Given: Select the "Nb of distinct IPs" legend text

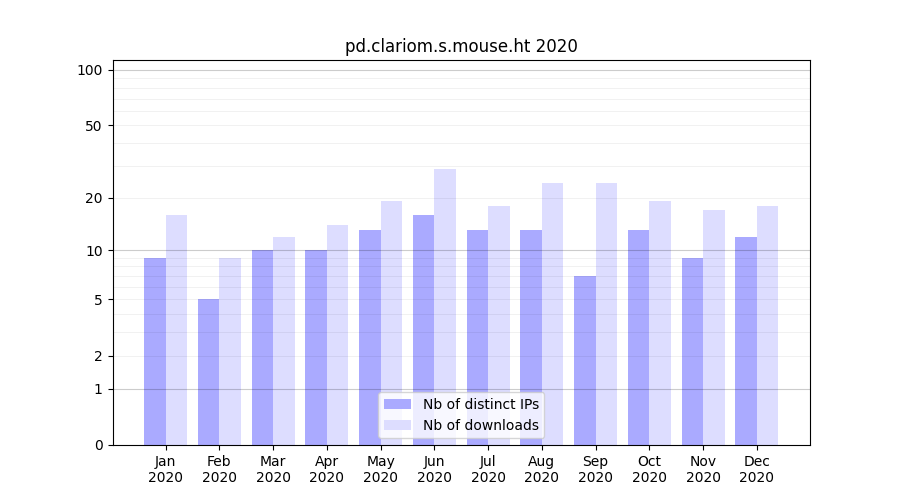Looking at the screenshot, I should click(480, 404).
